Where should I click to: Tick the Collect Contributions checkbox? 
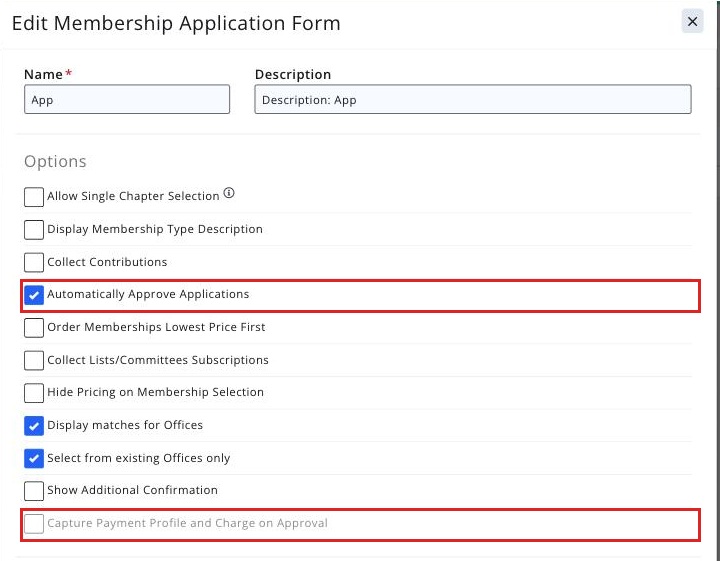34,262
